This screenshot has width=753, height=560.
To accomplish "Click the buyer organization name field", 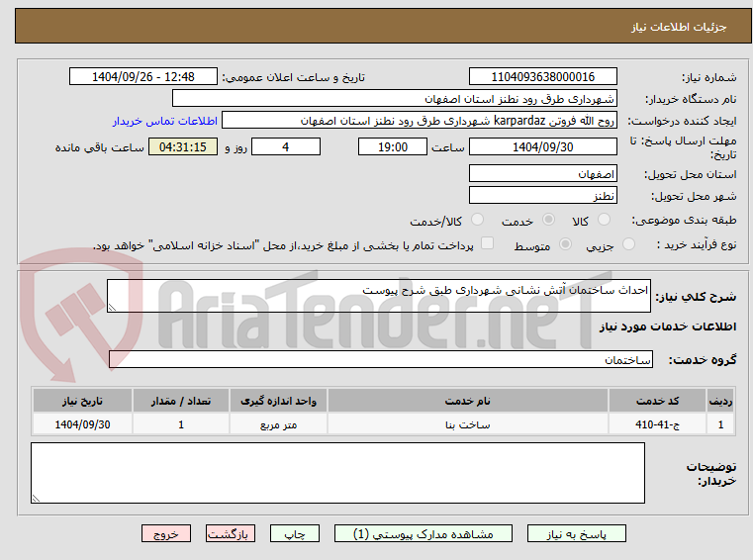I will (394, 99).
